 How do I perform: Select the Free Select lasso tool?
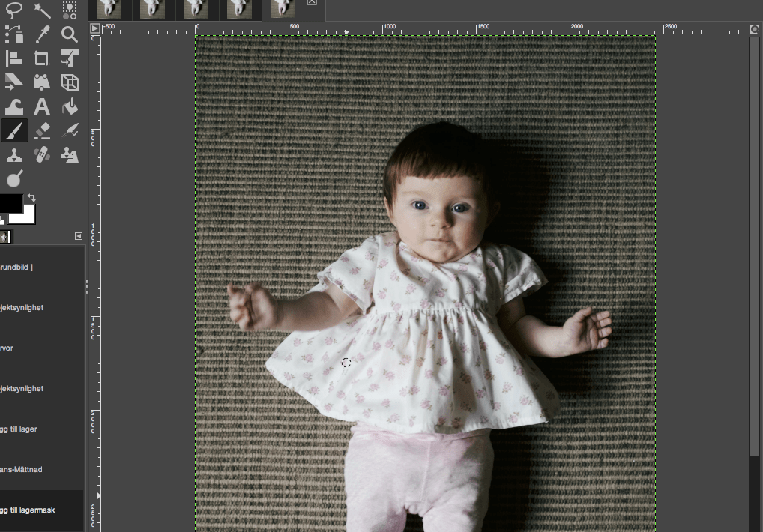pyautogui.click(x=15, y=10)
